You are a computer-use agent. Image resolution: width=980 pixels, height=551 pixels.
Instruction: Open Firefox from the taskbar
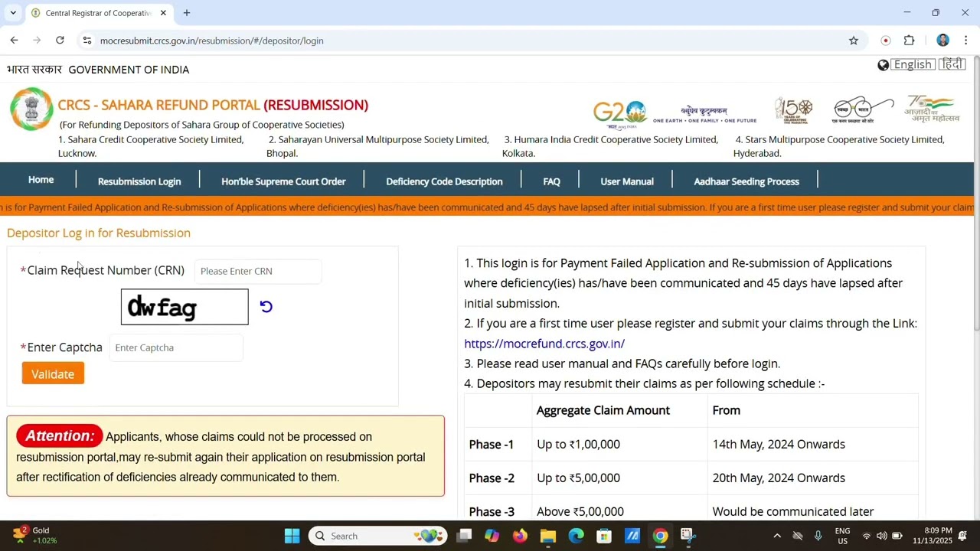pos(520,536)
